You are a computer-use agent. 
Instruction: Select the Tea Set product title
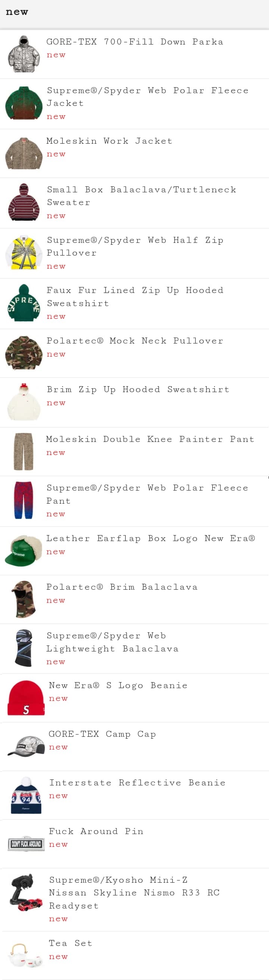click(x=71, y=943)
